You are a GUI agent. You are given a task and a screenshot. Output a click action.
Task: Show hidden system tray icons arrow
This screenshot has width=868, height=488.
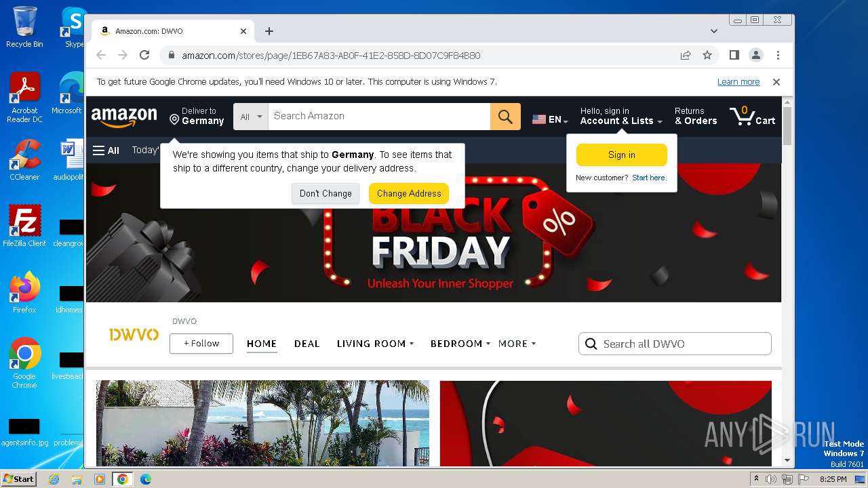[x=756, y=479]
